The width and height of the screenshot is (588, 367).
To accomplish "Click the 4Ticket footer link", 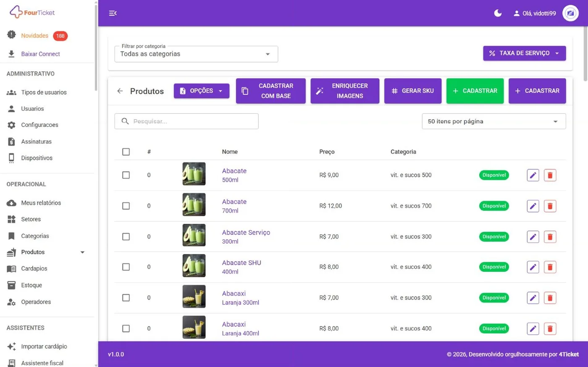I will (569, 354).
